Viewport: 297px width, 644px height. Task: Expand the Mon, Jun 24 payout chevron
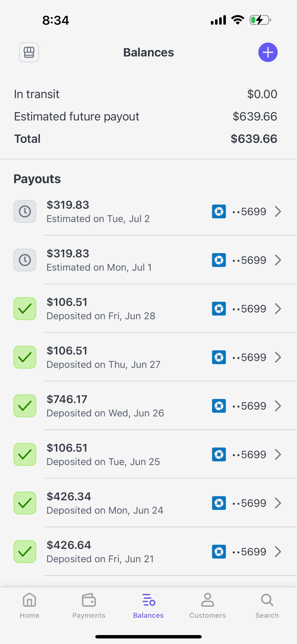[278, 503]
